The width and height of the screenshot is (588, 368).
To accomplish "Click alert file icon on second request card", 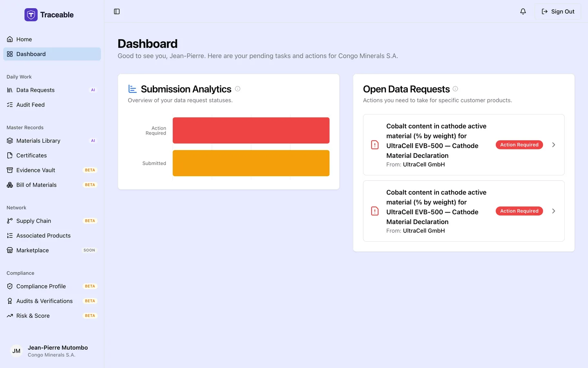I will click(x=375, y=211).
